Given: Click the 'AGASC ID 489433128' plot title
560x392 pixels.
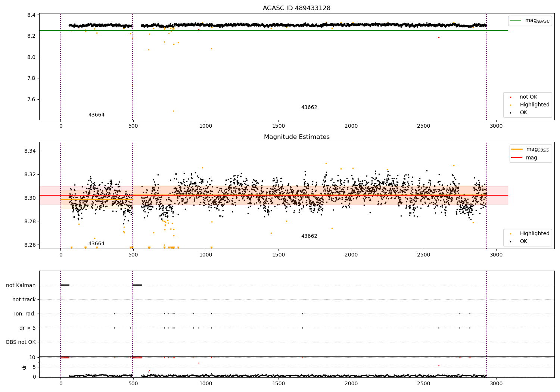Looking at the screenshot, I should click(x=296, y=8).
